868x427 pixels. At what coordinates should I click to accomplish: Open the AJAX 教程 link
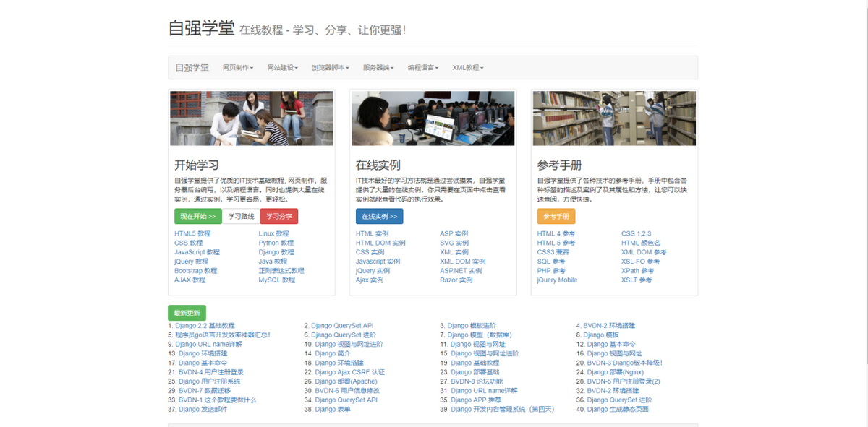[190, 280]
